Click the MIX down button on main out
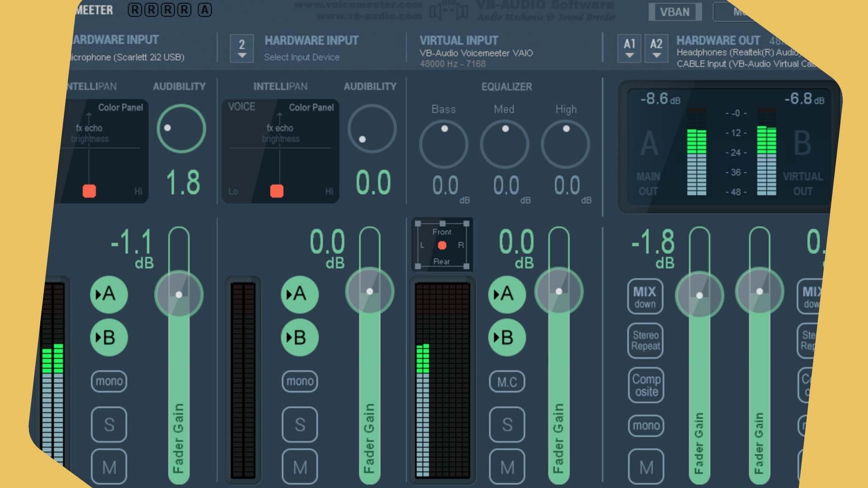Viewport: 868px width, 488px height. pyautogui.click(x=645, y=297)
